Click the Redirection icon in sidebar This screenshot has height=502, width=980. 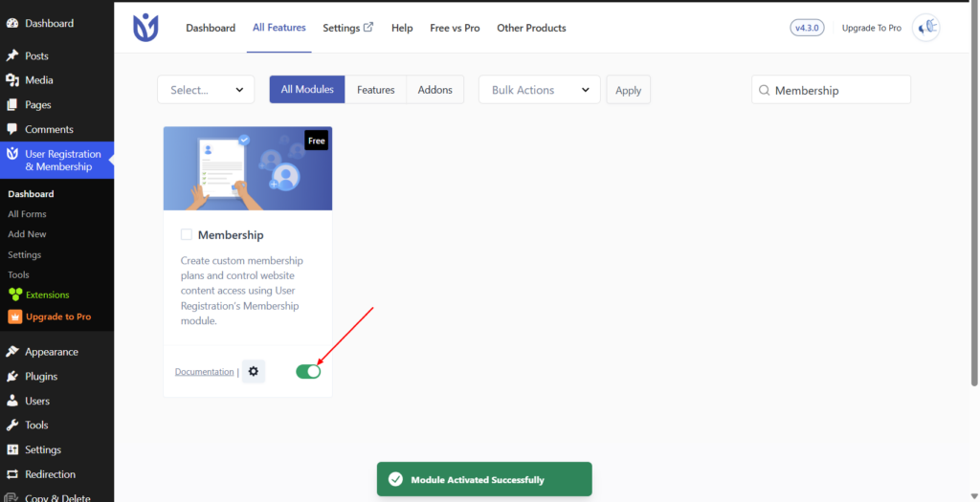11,474
